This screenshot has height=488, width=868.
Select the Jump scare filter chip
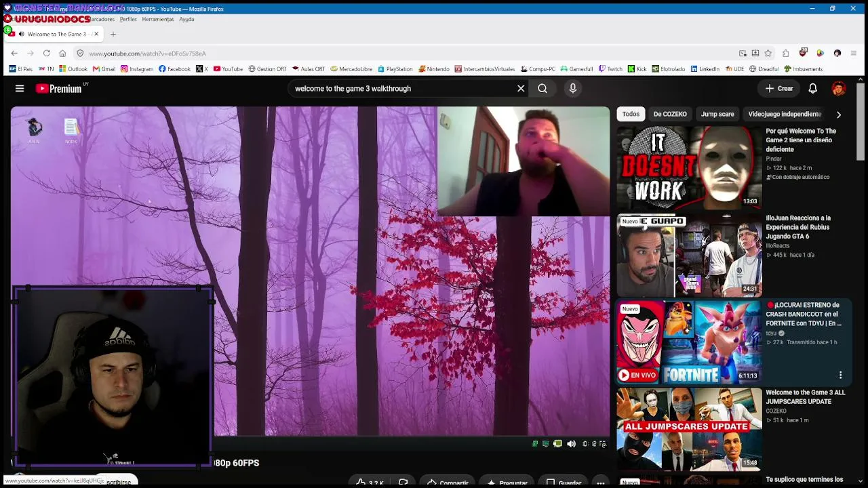pyautogui.click(x=717, y=114)
